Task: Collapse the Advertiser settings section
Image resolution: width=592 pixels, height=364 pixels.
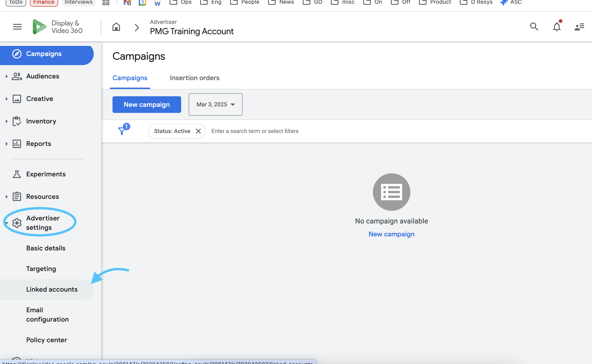Action: coord(7,223)
